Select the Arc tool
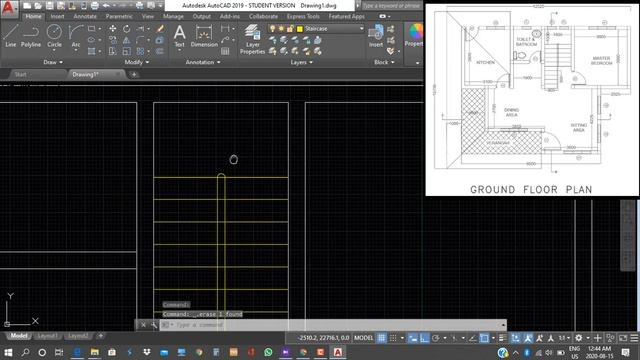The width and height of the screenshot is (640, 360). (x=76, y=36)
